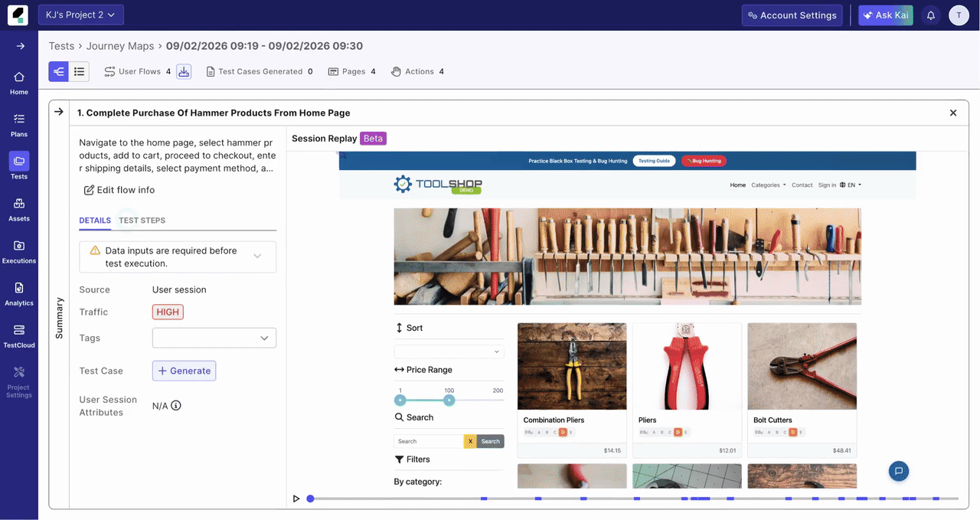The height and width of the screenshot is (520, 980).
Task: Open Executions in the sidebar
Action: click(x=19, y=251)
